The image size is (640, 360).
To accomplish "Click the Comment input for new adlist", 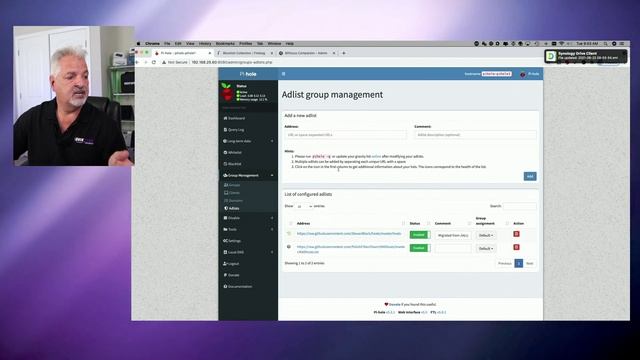I will [475, 135].
